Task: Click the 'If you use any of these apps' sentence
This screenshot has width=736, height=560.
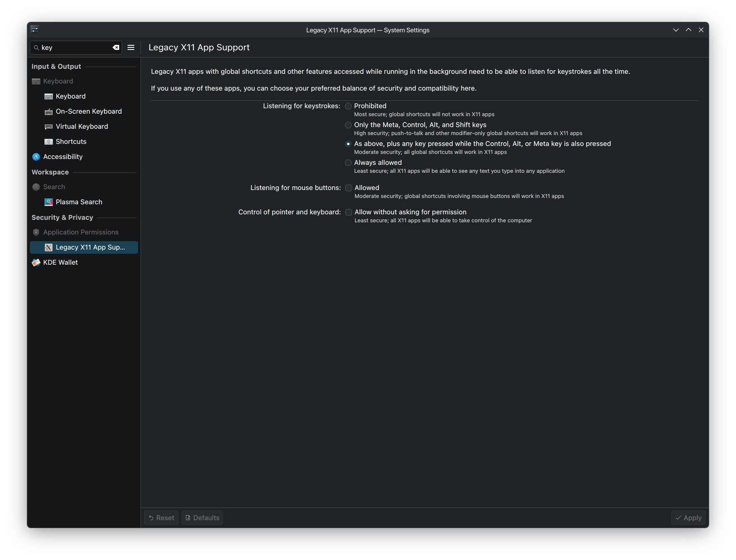Action: [x=314, y=89]
